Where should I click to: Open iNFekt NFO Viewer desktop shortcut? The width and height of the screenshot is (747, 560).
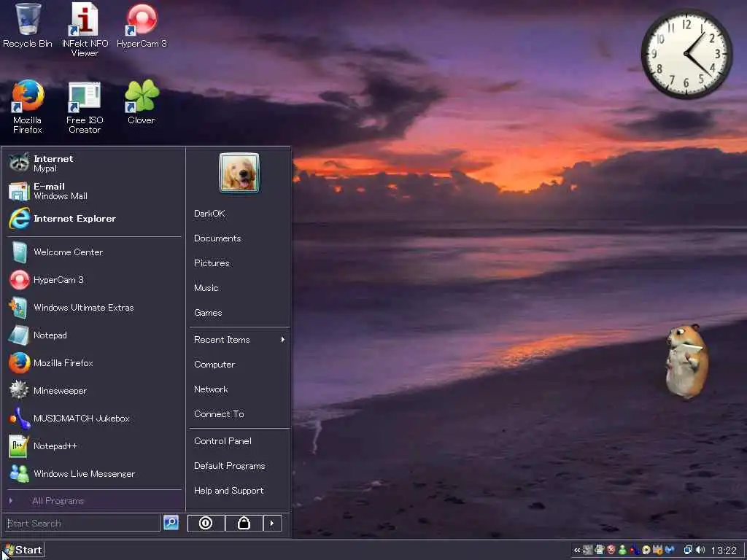(85, 29)
